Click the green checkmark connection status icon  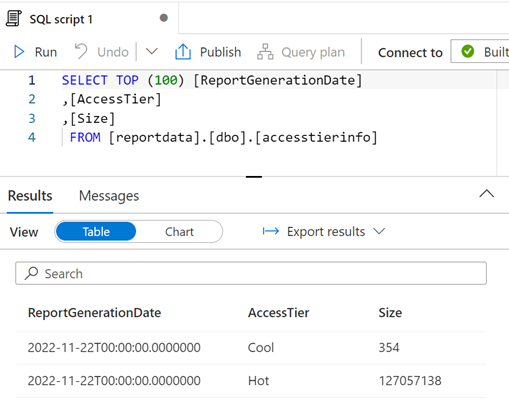[x=467, y=51]
